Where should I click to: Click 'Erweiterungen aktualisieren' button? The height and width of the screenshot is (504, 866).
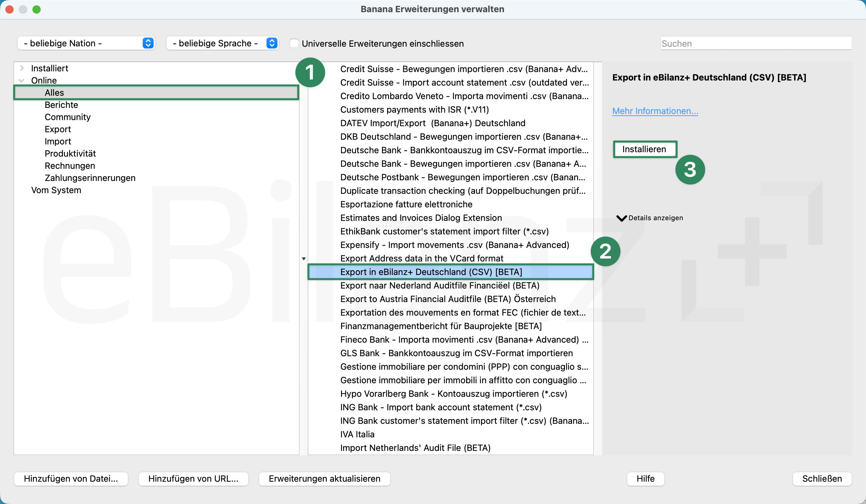click(324, 479)
